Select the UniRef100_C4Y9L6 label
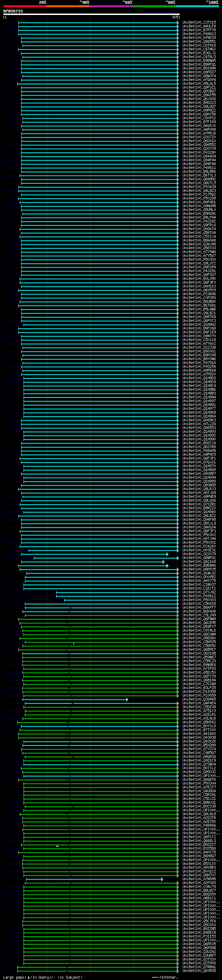Image resolution: width=222 pixels, height=980 pixels. coord(199,630)
